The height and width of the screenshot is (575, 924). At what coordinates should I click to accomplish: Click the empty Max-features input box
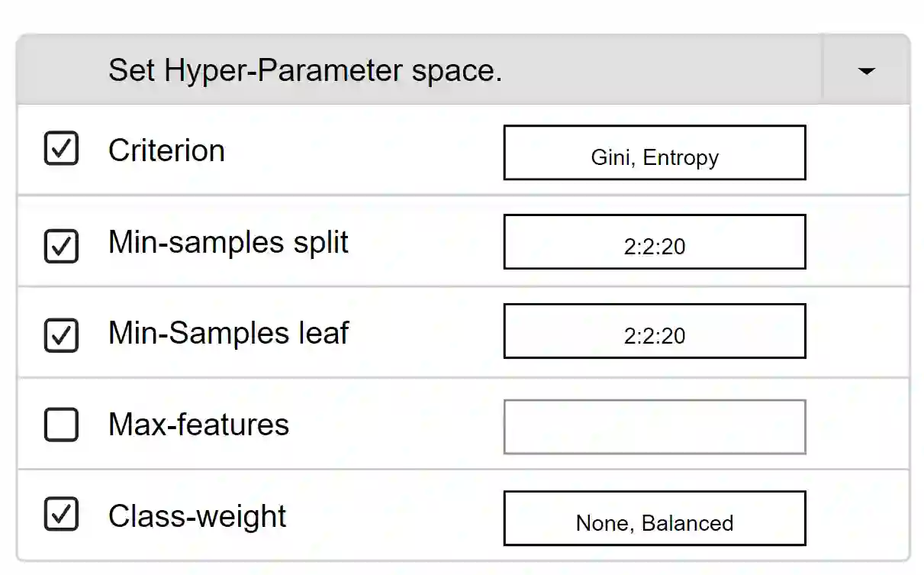click(655, 427)
